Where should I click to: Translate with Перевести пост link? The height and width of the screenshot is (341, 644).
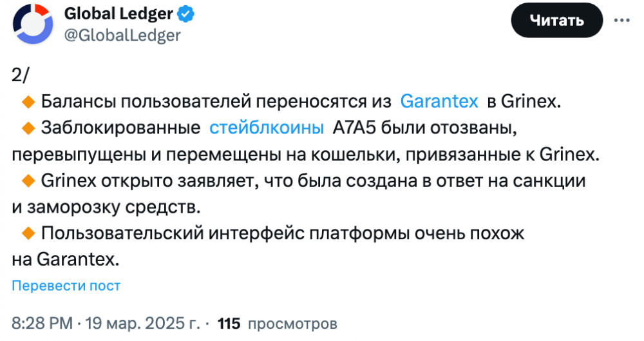pyautogui.click(x=66, y=286)
